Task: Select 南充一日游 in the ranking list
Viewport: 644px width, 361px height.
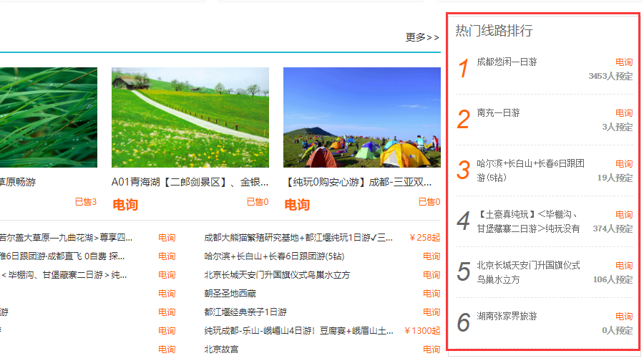Action: [498, 113]
